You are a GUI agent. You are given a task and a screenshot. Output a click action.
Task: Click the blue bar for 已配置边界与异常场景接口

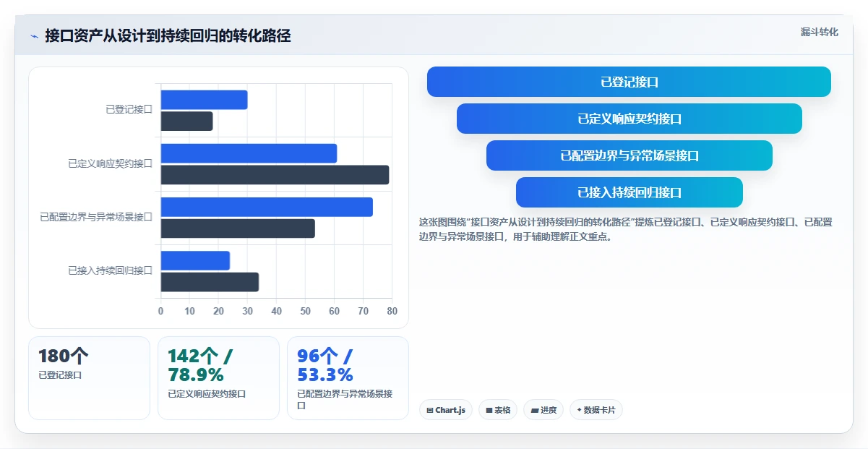point(267,207)
